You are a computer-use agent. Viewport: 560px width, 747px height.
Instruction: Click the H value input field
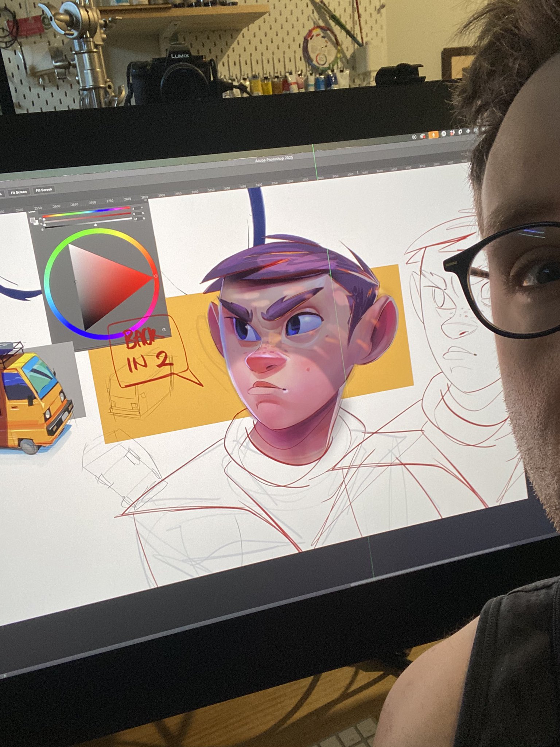[x=137, y=208]
